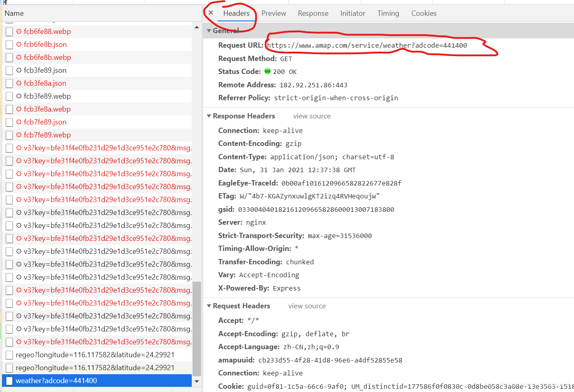Viewport: 574px width, 392px height.
Task: Open the Preview tab
Action: point(274,13)
